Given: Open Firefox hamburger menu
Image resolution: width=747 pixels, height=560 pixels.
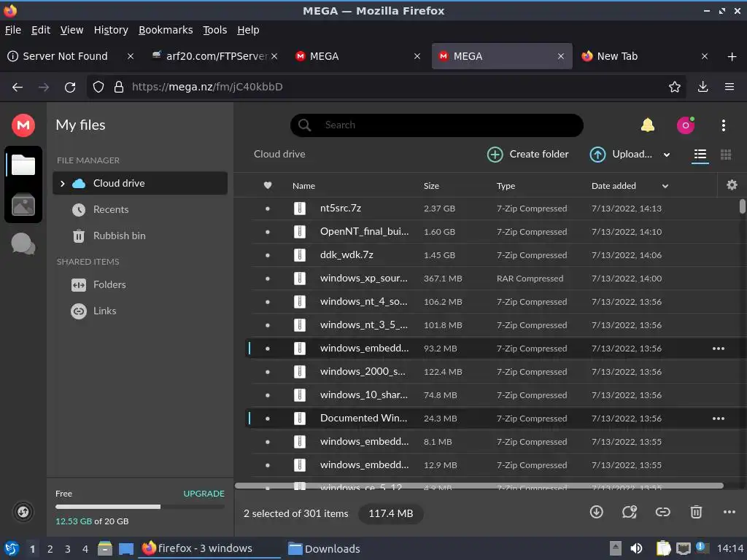Looking at the screenshot, I should coord(729,87).
